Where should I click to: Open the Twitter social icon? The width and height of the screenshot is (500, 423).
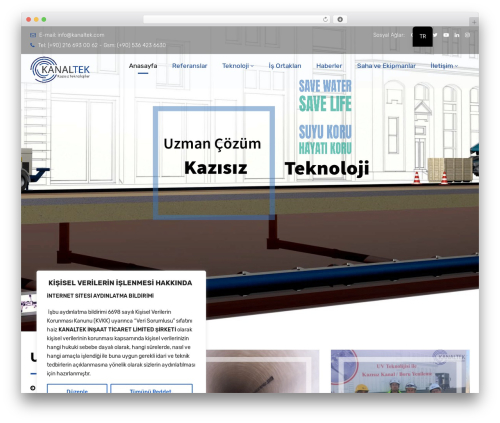click(435, 35)
